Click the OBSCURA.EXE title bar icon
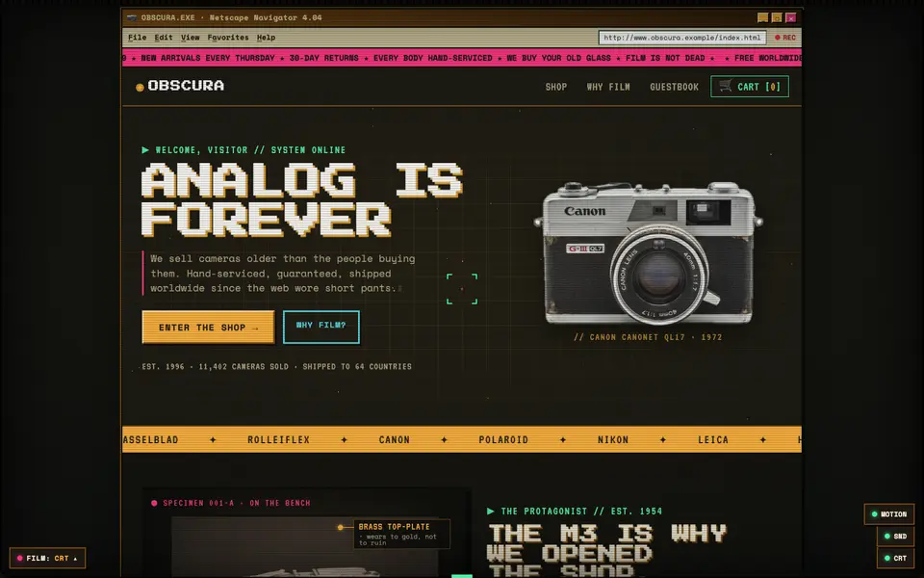The image size is (924, 578). (x=132, y=17)
